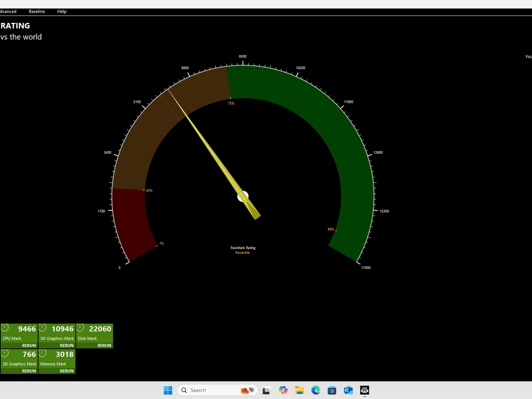Open the Help menu
The width and height of the screenshot is (532, 399).
pyautogui.click(x=62, y=11)
